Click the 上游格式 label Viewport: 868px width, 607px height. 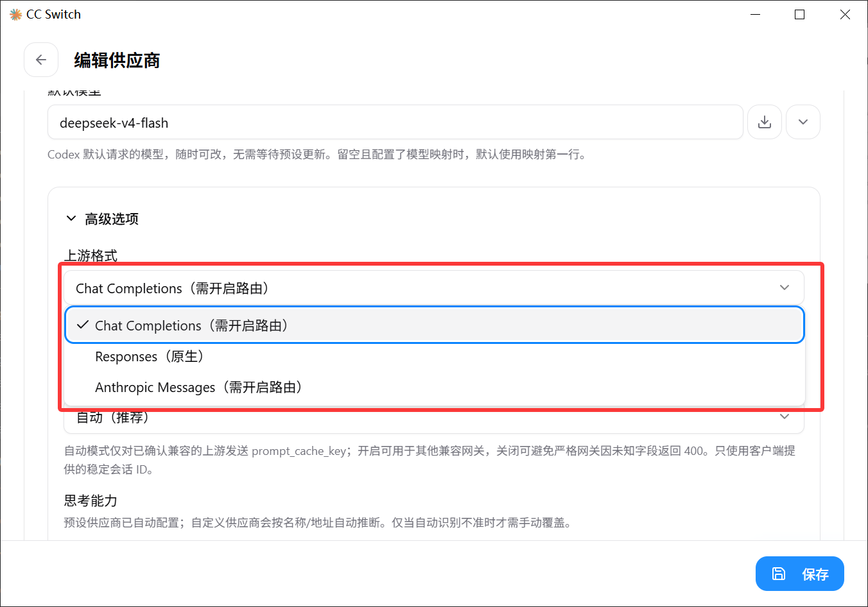(91, 255)
